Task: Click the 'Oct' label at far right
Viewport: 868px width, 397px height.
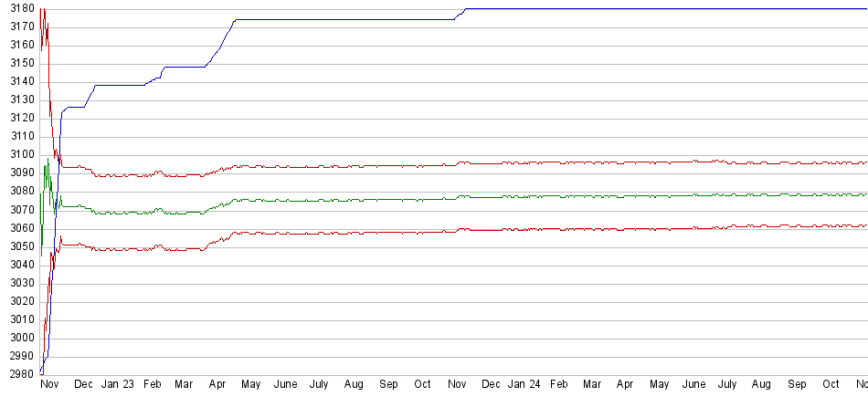Action: click(x=831, y=385)
